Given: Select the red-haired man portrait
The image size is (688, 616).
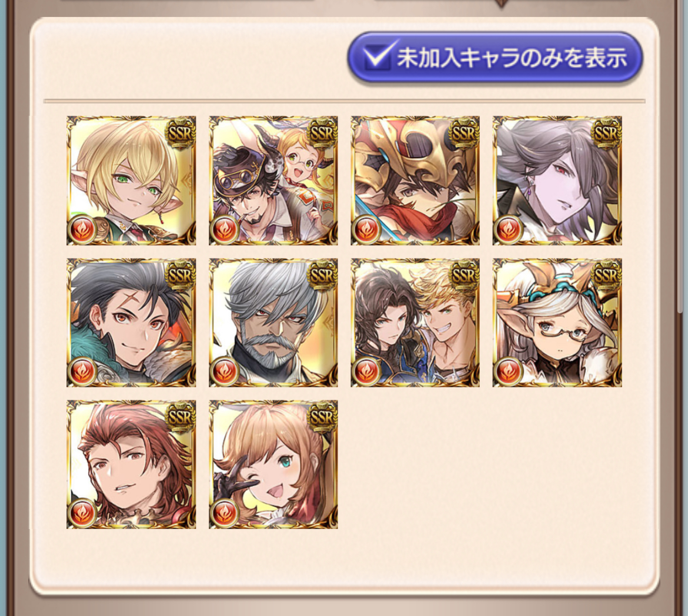Looking at the screenshot, I should coord(131,464).
